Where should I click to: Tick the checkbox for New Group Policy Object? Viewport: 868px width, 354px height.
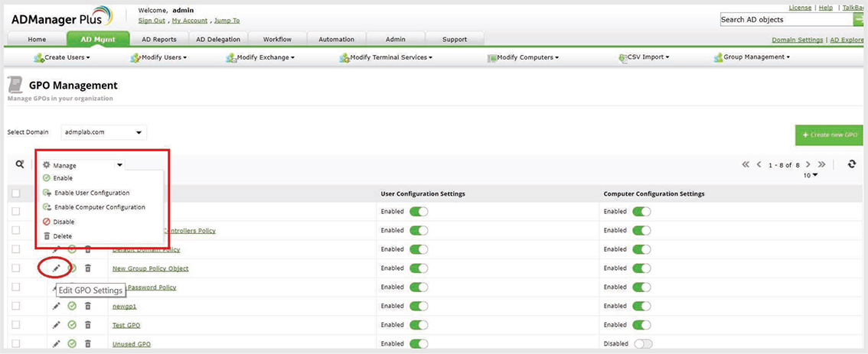pos(16,268)
